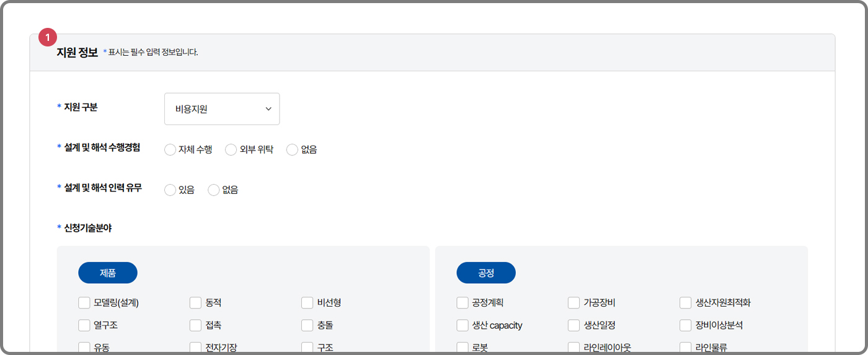Check the 모델링(설계) checkbox

point(84,303)
